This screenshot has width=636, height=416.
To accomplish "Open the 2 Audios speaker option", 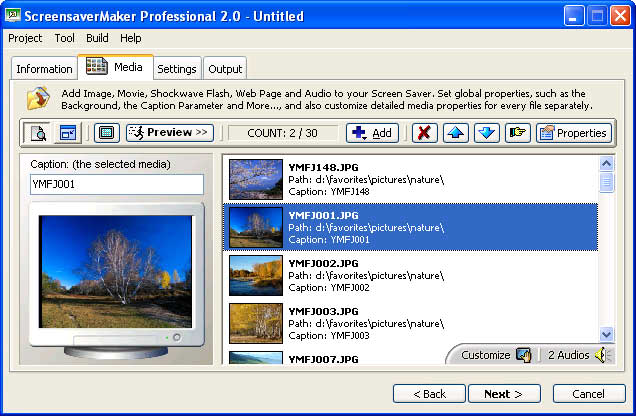I will click(578, 355).
